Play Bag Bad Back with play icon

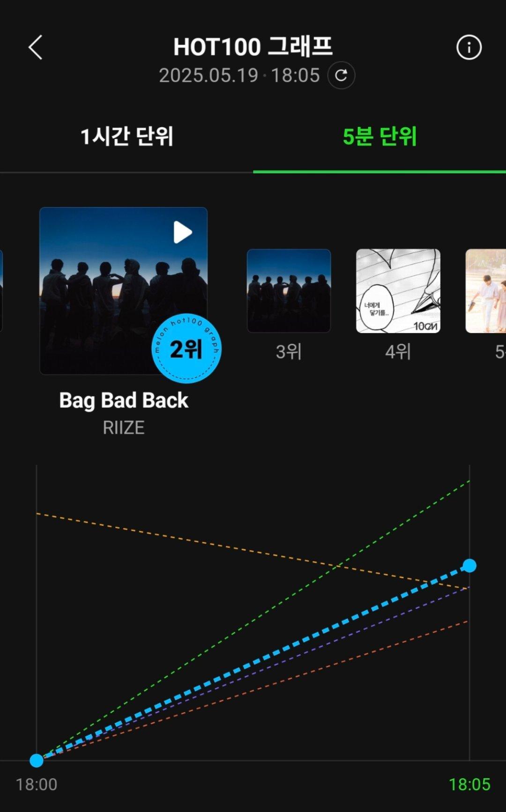(x=182, y=232)
